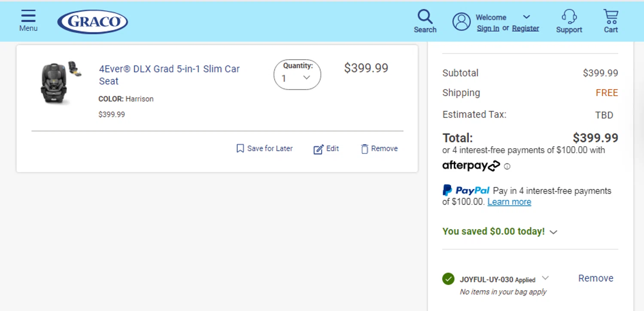Click the Edit text link

click(332, 148)
